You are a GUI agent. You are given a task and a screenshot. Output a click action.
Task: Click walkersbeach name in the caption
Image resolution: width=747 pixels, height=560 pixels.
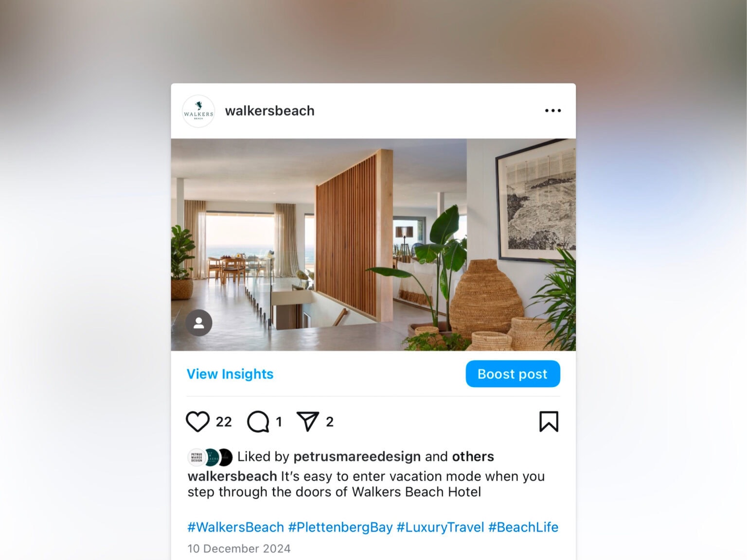(x=232, y=476)
